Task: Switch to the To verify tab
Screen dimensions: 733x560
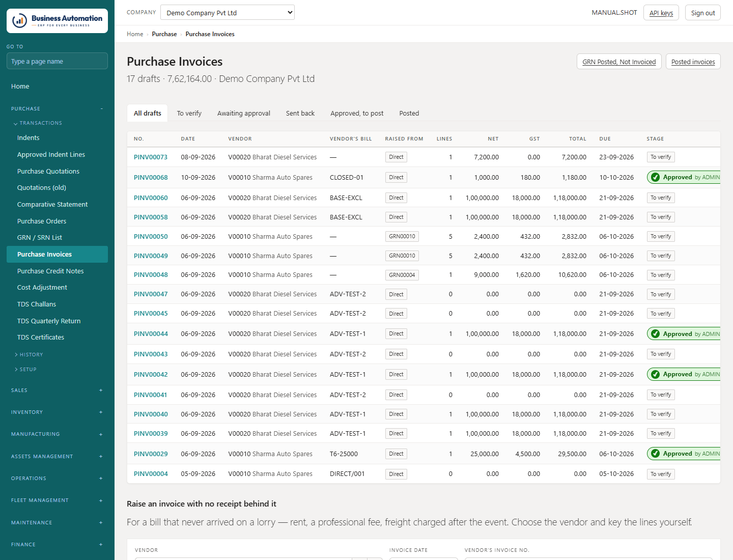Action: pyautogui.click(x=189, y=113)
